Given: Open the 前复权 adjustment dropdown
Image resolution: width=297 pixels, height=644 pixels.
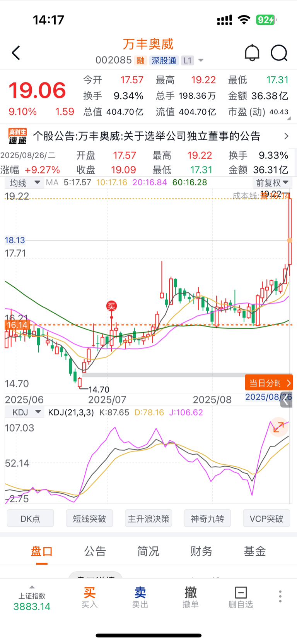Looking at the screenshot, I should click(x=272, y=182).
